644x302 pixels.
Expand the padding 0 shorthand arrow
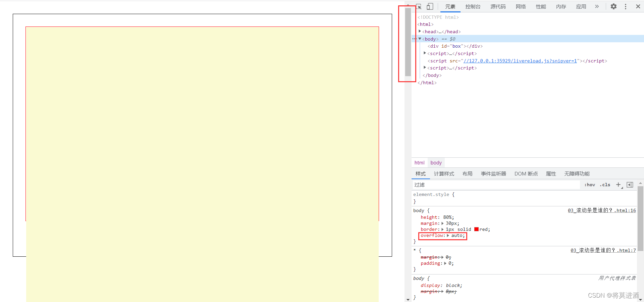tap(445, 263)
